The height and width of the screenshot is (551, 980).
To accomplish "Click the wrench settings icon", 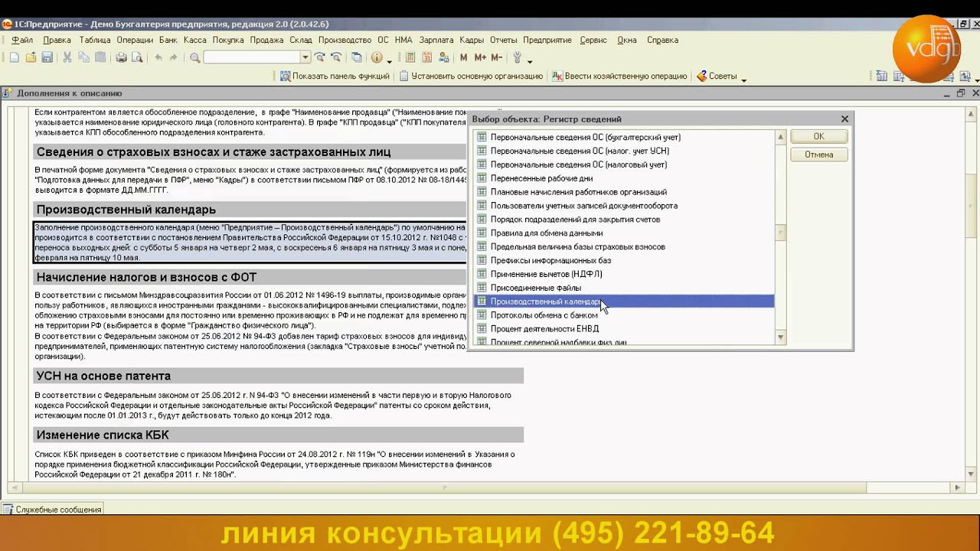I will pos(518,57).
